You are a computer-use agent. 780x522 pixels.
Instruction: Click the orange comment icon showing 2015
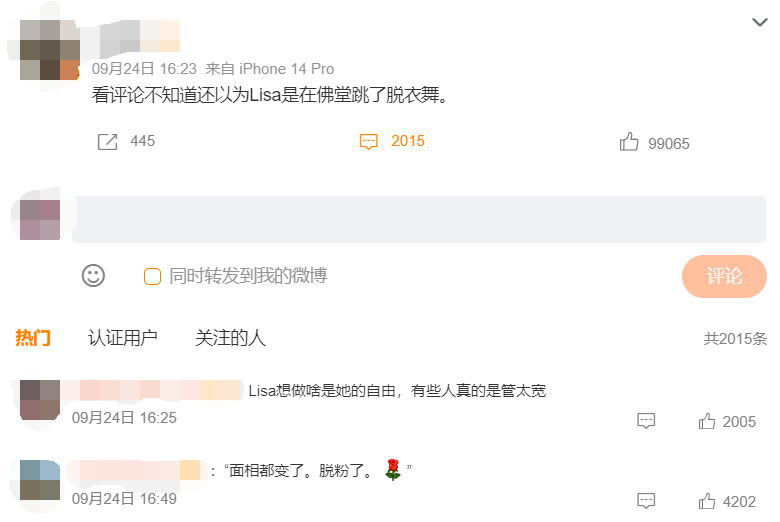coord(369,142)
